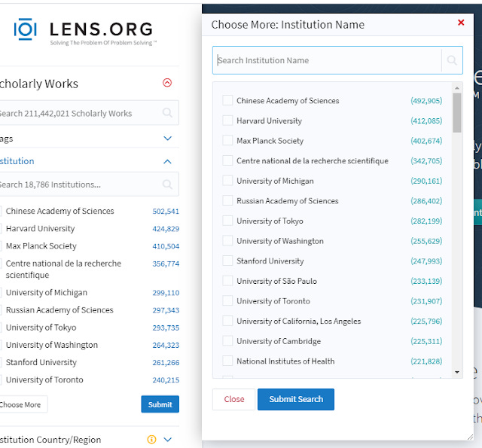Click the institution list scrollbar thumb
Viewport: 482px width, 448px height.
pyautogui.click(x=457, y=113)
